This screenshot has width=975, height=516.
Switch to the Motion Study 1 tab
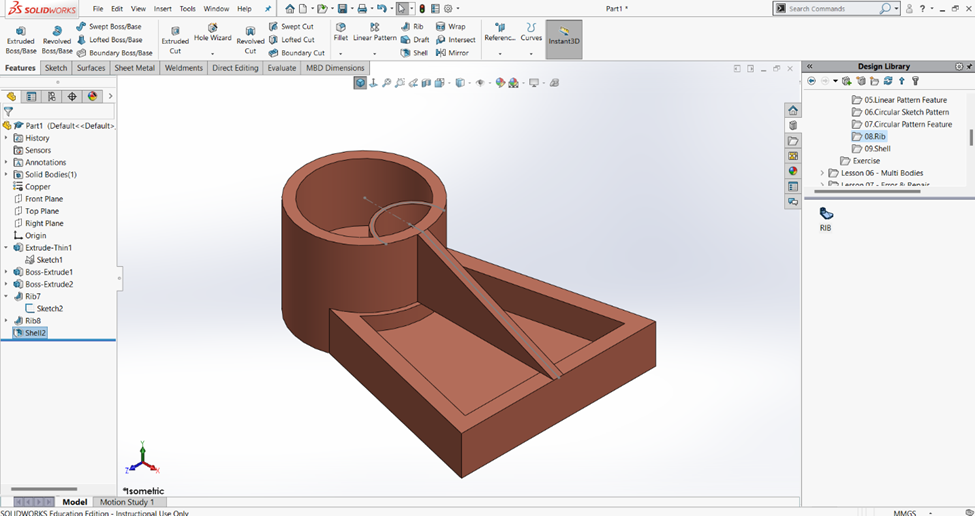click(126, 502)
